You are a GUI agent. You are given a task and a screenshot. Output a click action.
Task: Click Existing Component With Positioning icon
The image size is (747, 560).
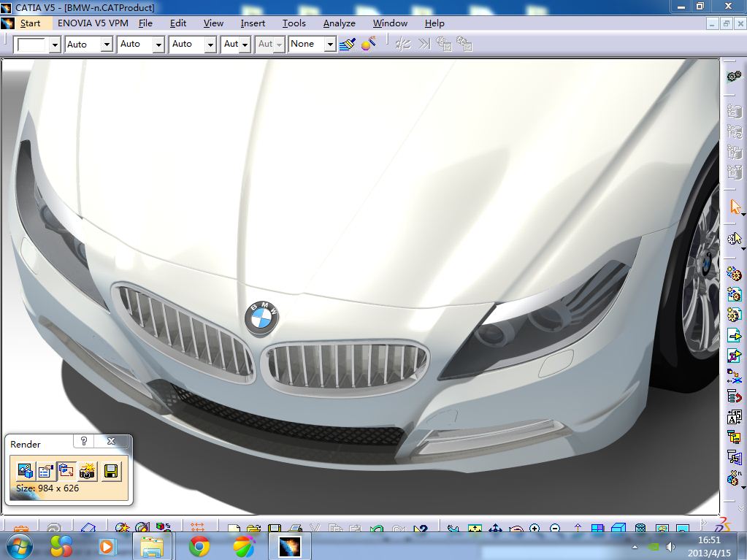[734, 356]
